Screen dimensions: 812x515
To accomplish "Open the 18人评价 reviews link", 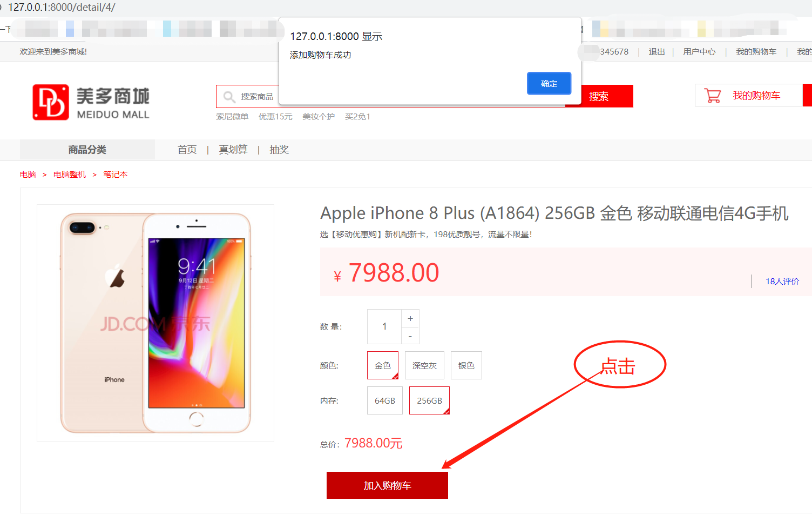I will (x=782, y=281).
